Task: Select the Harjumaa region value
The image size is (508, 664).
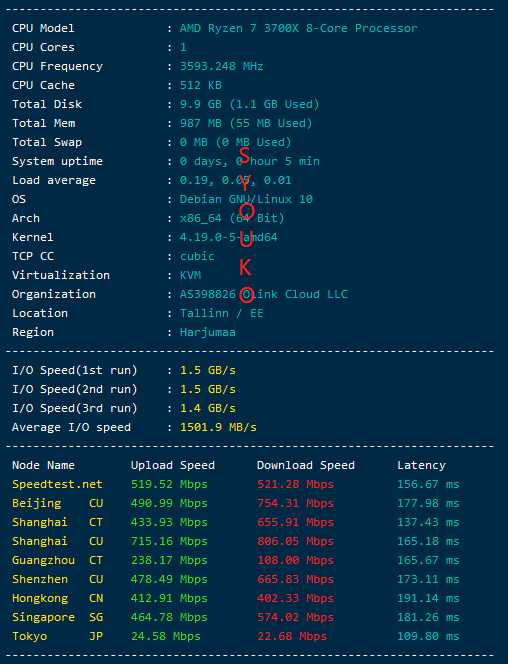Action: coord(207,332)
